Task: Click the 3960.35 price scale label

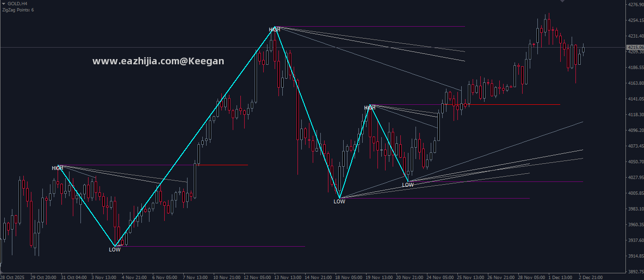Action: [636, 225]
